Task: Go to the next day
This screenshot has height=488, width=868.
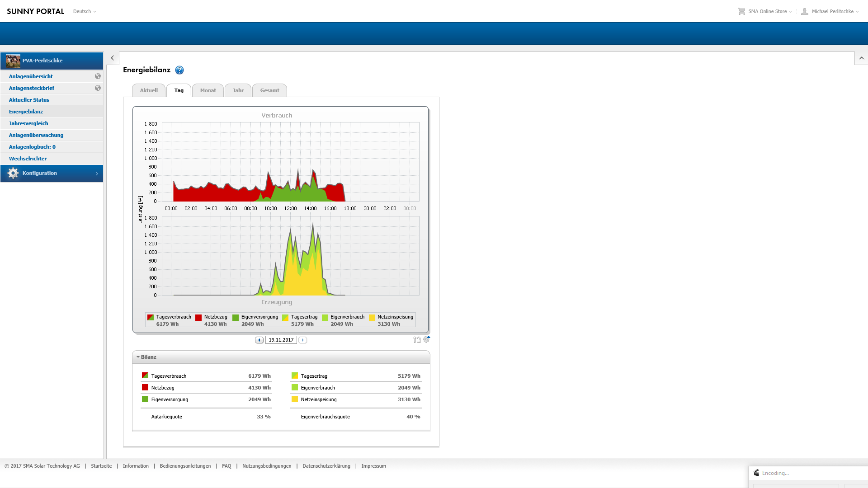Action: pos(303,340)
